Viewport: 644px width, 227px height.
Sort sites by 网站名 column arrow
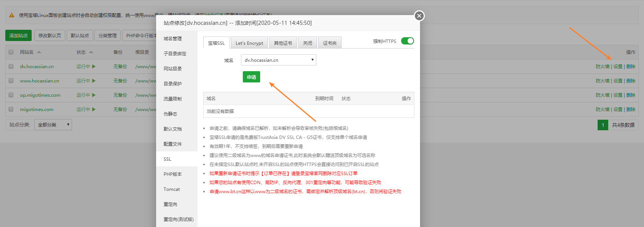pos(39,52)
